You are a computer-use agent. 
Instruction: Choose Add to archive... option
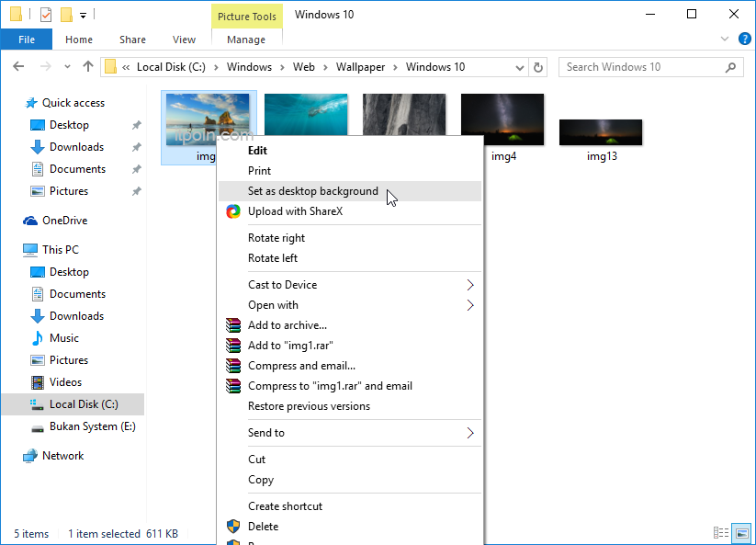(x=350, y=325)
